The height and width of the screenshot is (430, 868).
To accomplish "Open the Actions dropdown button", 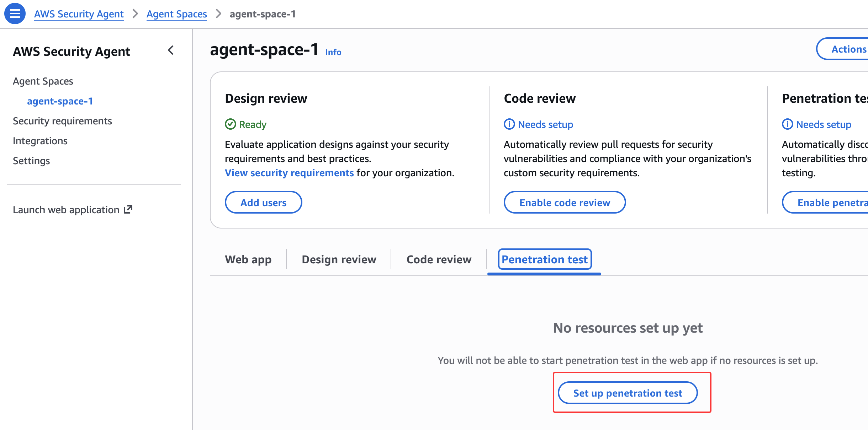I will (848, 49).
